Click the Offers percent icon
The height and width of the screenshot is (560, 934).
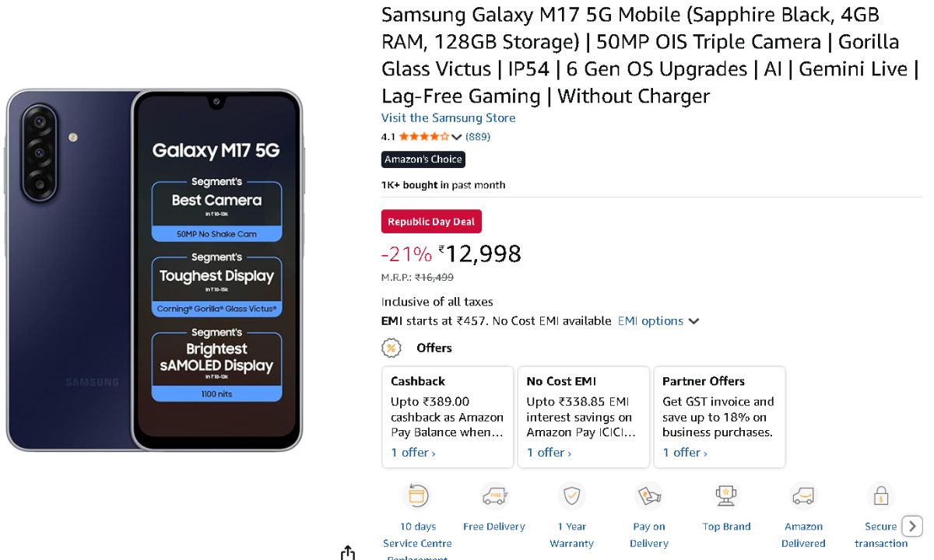391,348
